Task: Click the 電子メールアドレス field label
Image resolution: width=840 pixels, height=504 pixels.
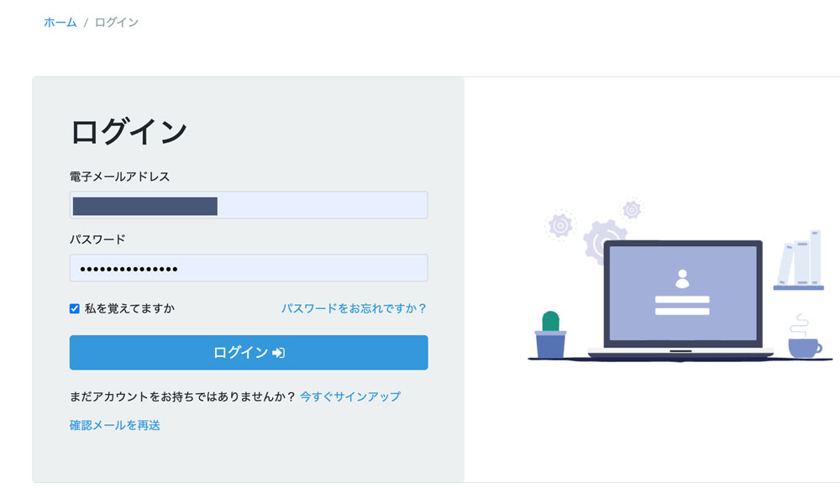Action: click(x=119, y=176)
